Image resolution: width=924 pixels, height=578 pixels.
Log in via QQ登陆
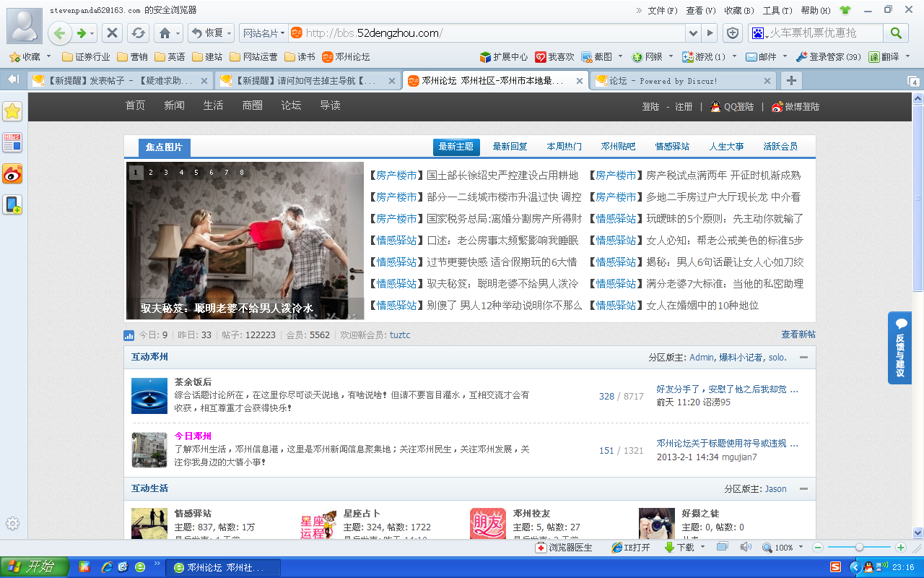(x=732, y=107)
